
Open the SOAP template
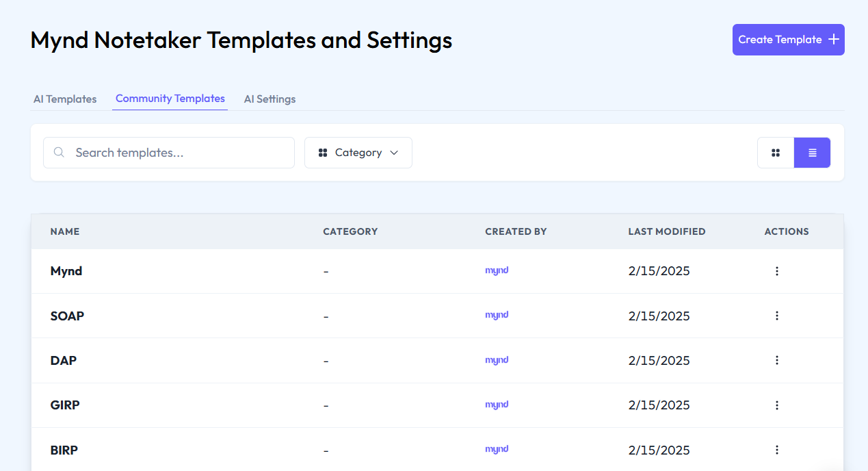pyautogui.click(x=68, y=316)
